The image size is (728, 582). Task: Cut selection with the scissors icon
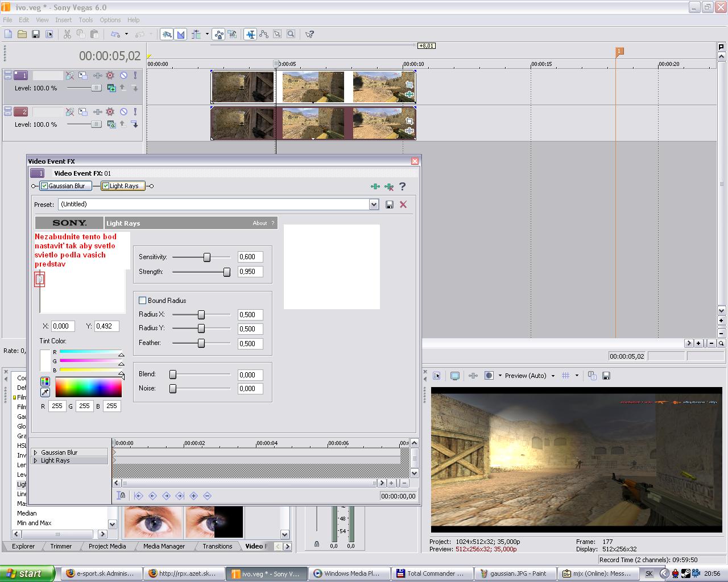click(x=67, y=34)
